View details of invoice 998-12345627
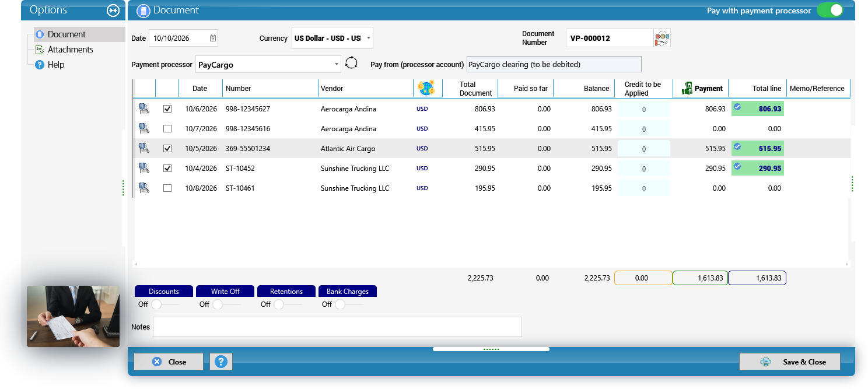The height and width of the screenshot is (389, 868). pyautogui.click(x=144, y=108)
